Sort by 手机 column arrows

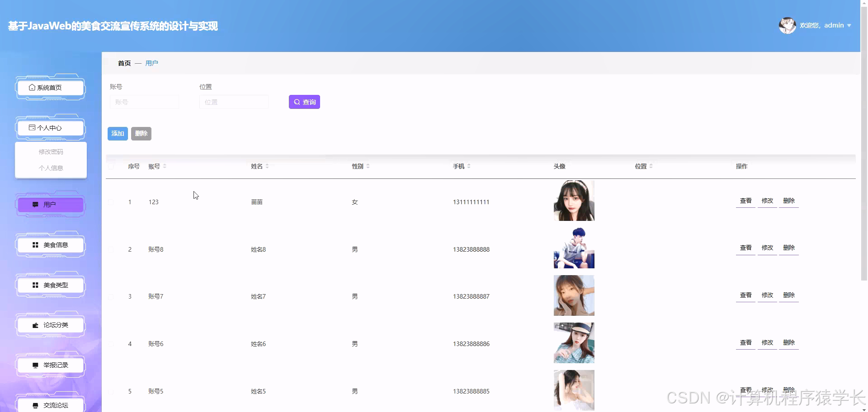(x=469, y=166)
